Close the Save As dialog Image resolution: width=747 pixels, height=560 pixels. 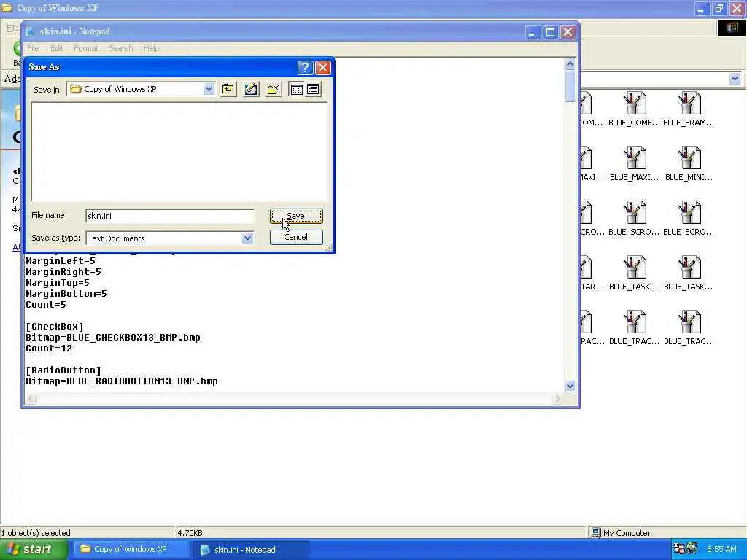(x=323, y=67)
